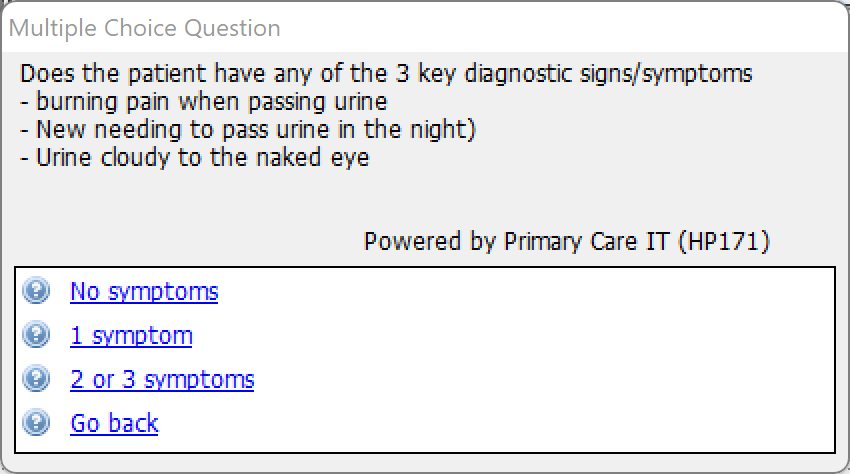The image size is (850, 474).
Task: Select the icon next to 2 or 3 symptoms
Action: 36,379
